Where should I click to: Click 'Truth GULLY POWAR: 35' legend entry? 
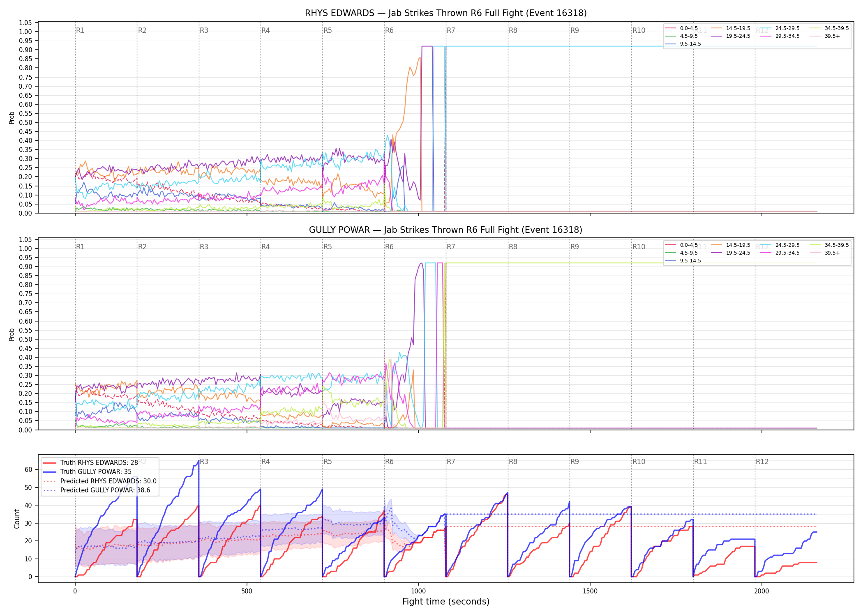click(x=87, y=472)
